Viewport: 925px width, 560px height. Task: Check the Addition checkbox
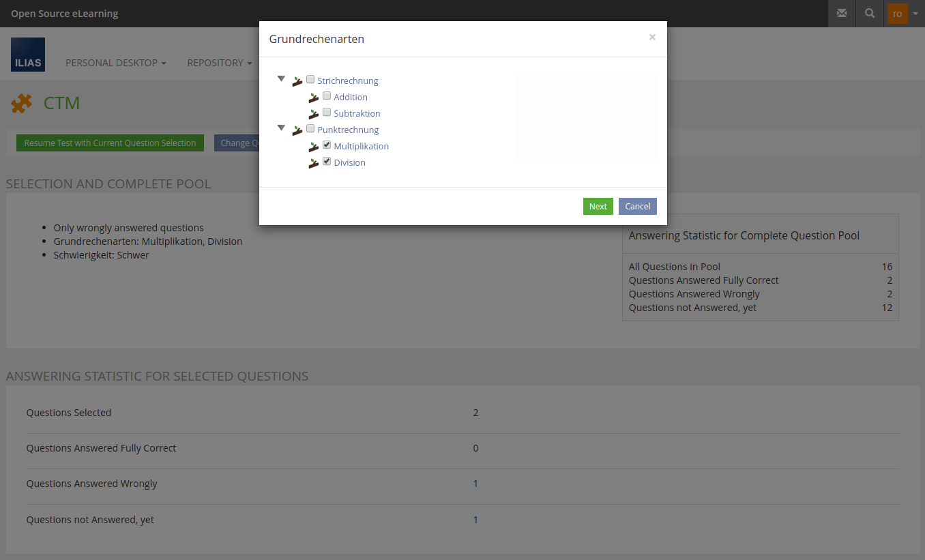point(327,95)
